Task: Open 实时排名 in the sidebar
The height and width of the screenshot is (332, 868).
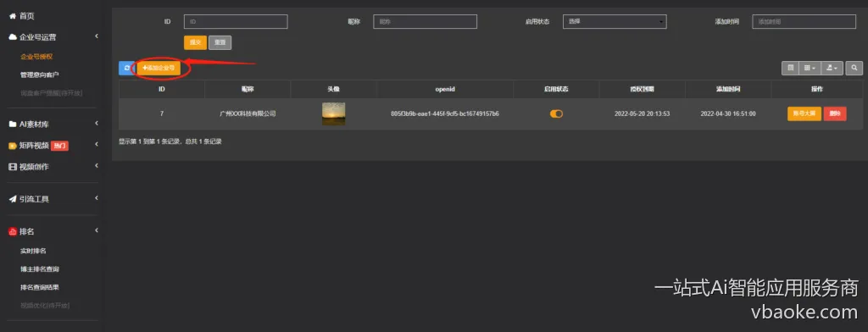Action: click(33, 252)
